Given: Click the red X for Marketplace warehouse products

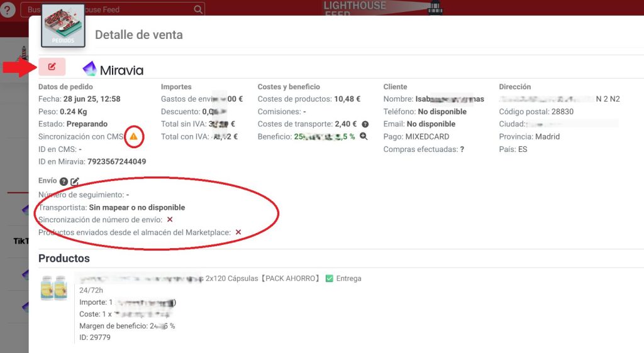Looking at the screenshot, I should coord(238,232).
